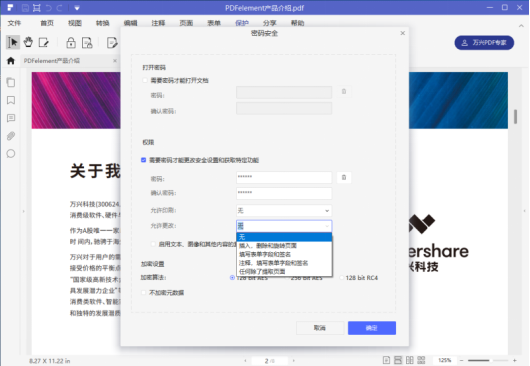The image size is (530, 366).
Task: Open the page thumbnails panel
Action: 11,82
